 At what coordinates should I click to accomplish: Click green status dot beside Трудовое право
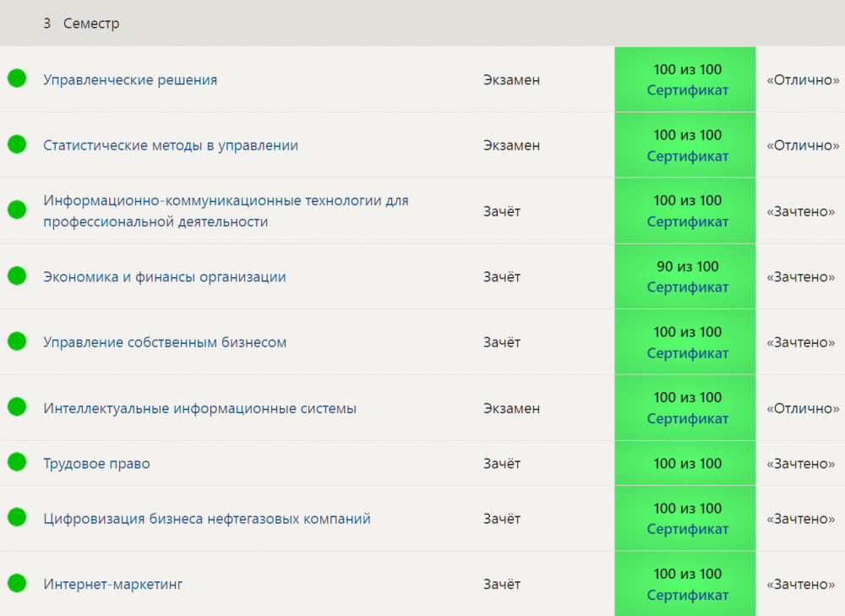coord(17,462)
